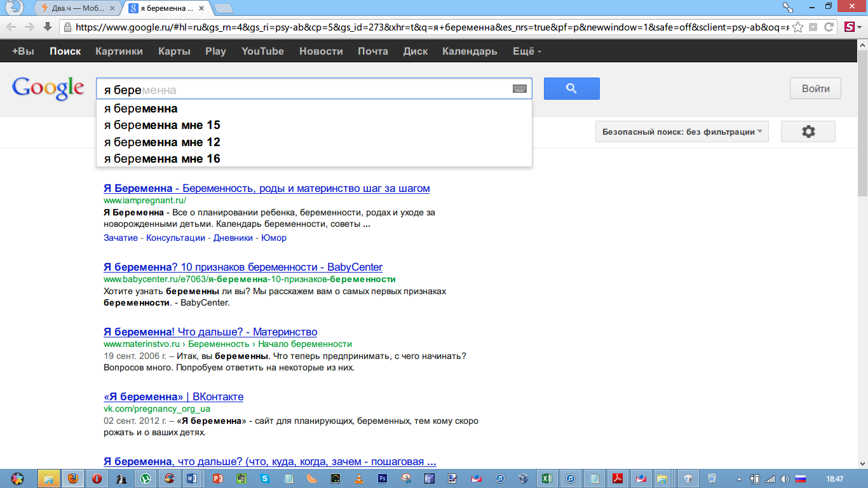Viewport: 868px width, 488px height.
Task: Click the taskbar clock showing 18:47
Action: 835,478
